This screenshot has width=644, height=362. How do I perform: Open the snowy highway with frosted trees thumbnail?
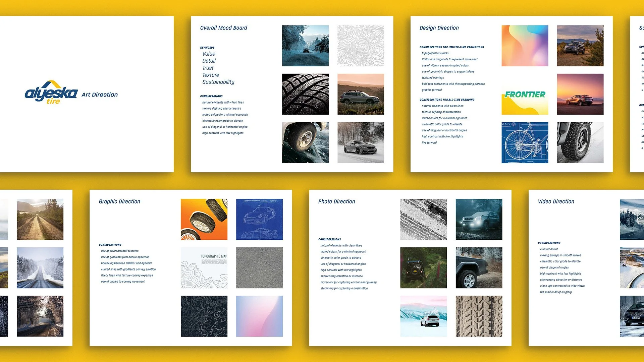coord(40,268)
